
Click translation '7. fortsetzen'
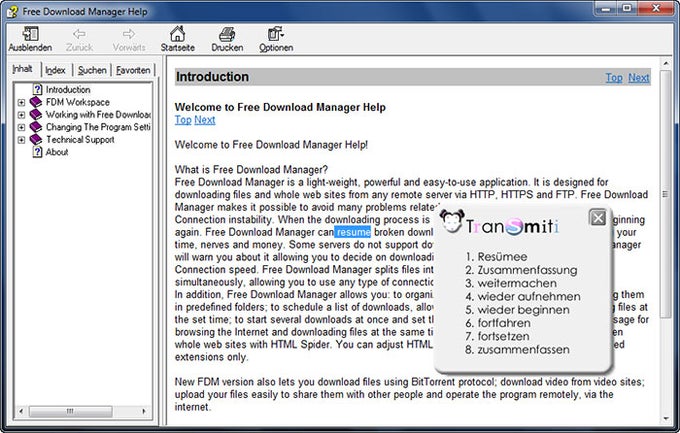[x=497, y=336]
